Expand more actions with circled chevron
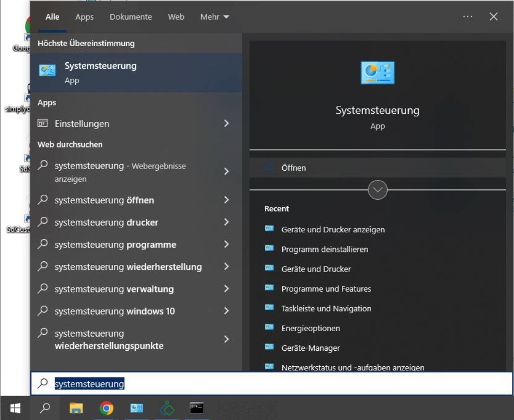The image size is (514, 420). (x=378, y=190)
